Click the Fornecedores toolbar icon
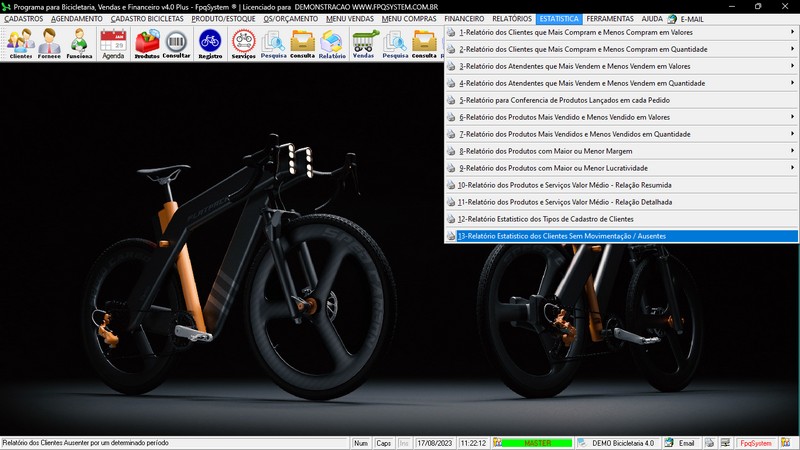Viewport: 800px width, 450px height. 49,44
